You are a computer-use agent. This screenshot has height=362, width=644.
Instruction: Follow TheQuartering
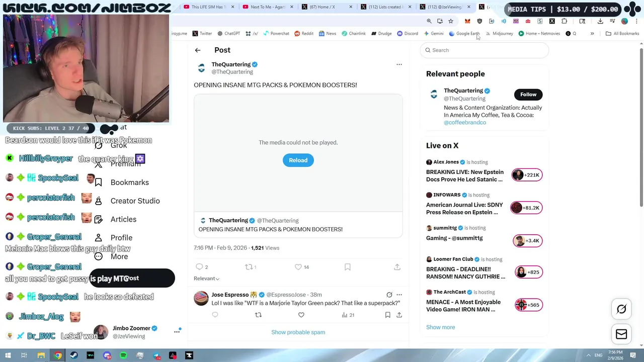(528, 95)
